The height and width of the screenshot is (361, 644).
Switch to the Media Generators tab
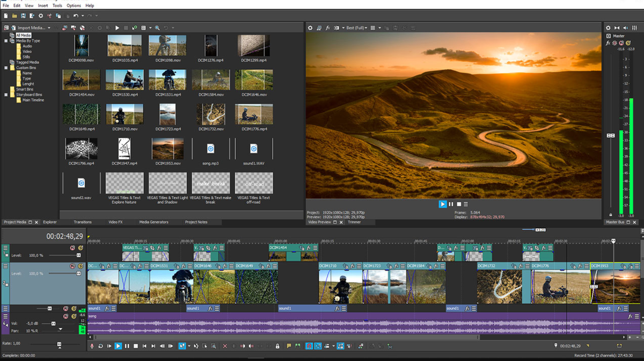click(x=154, y=222)
